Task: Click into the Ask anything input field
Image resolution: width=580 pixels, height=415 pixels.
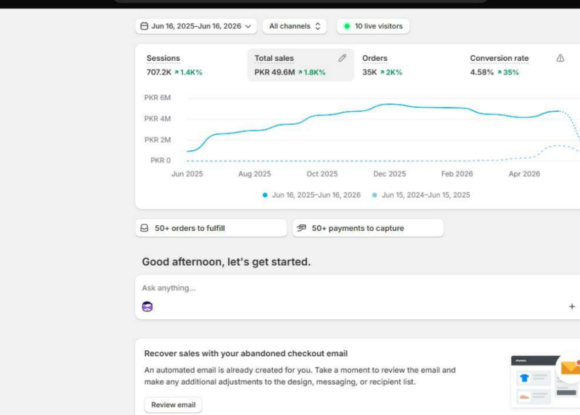Action: click(x=355, y=288)
